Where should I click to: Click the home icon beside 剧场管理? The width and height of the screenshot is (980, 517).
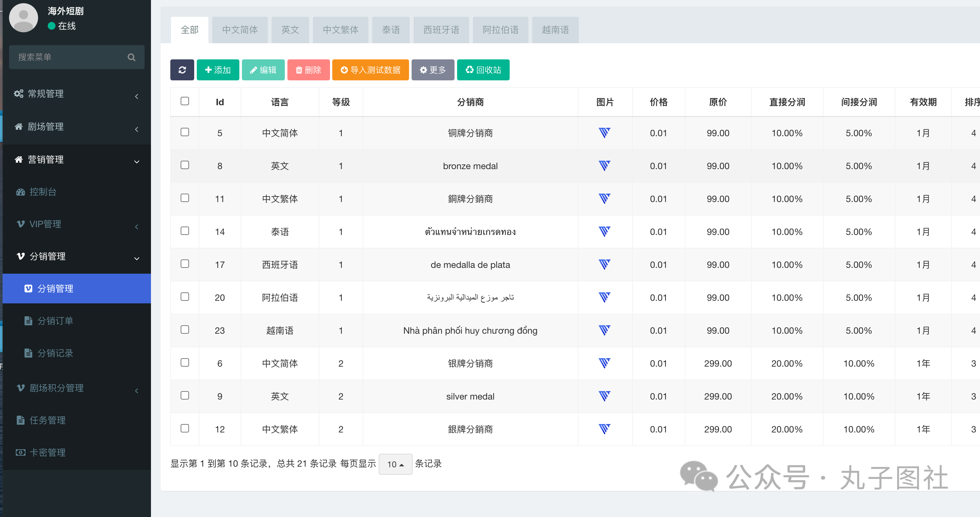(x=19, y=127)
